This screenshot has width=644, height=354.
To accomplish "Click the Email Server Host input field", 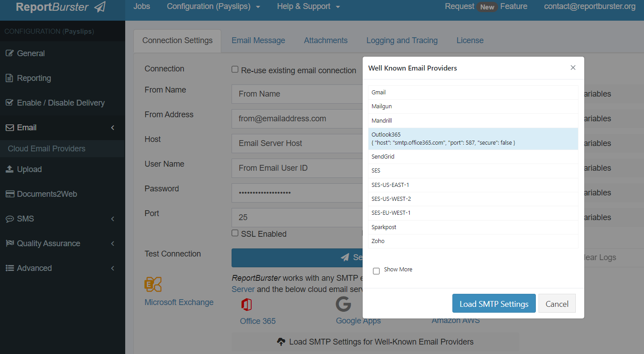I will tap(297, 143).
